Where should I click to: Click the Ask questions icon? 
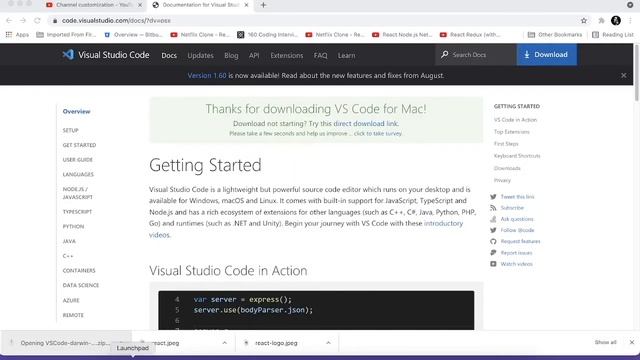(493, 219)
